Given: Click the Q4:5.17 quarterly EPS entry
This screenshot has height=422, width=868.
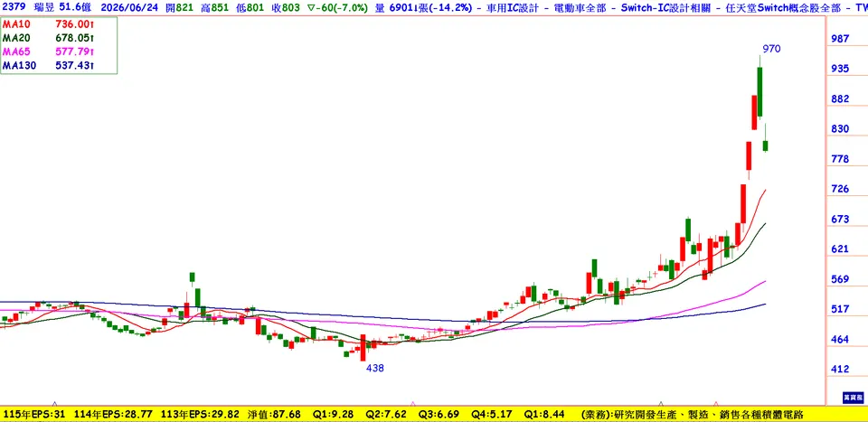Looking at the screenshot, I should pos(491,414).
